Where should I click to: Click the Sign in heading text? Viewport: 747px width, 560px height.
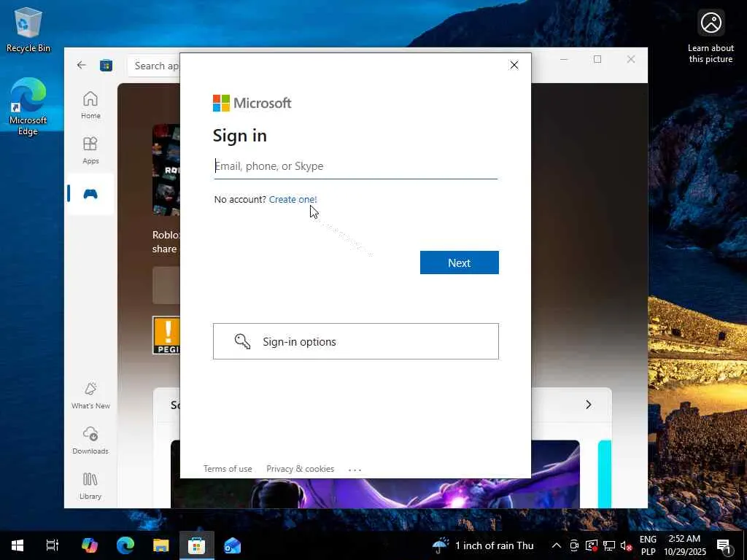click(239, 136)
